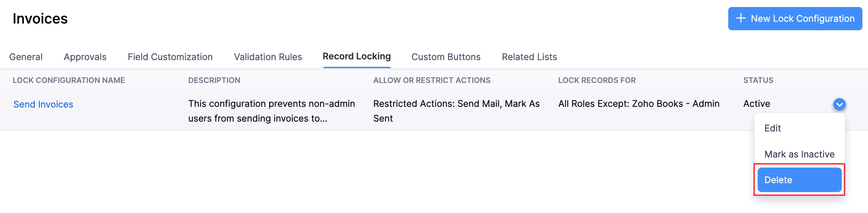Open the Validation Rules tab
The image size is (868, 213).
pos(268,57)
